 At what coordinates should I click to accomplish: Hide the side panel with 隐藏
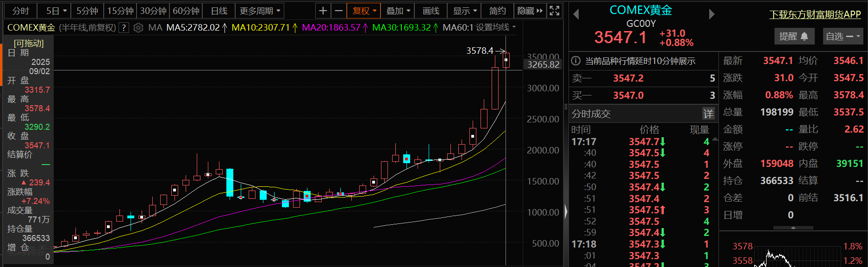pos(530,11)
